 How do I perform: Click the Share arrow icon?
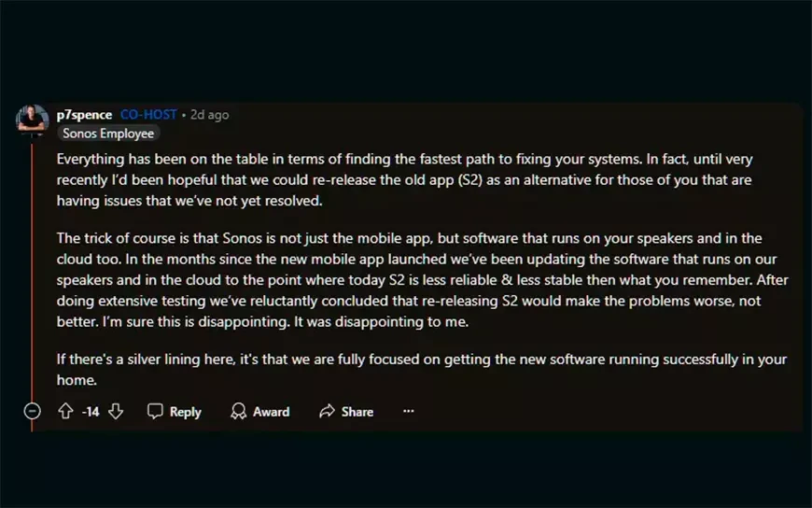tap(327, 411)
